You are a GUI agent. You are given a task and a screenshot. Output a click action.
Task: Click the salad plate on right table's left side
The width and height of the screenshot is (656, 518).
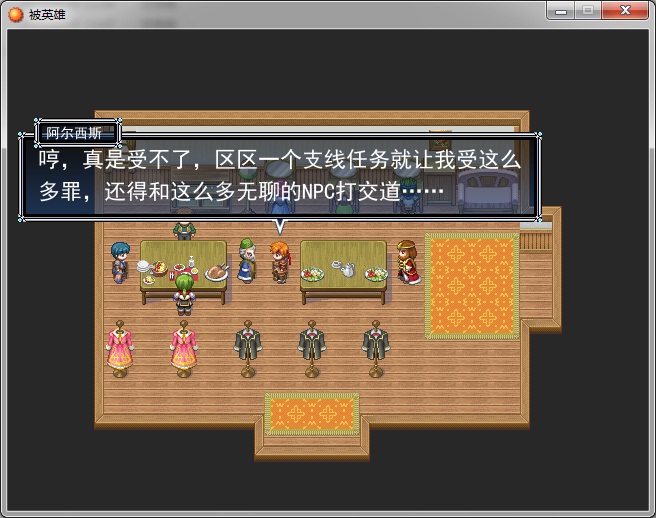tap(313, 274)
